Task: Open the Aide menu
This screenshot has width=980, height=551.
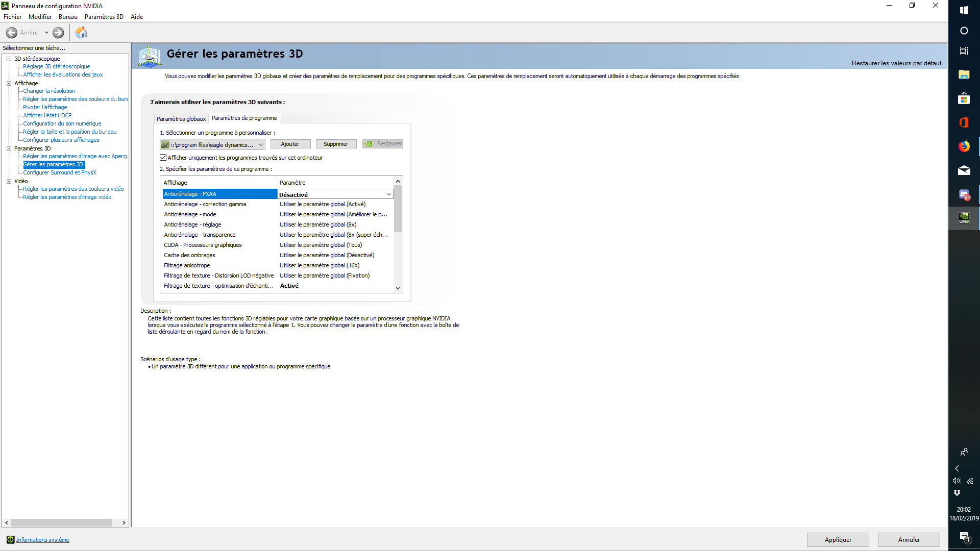Action: pyautogui.click(x=137, y=17)
